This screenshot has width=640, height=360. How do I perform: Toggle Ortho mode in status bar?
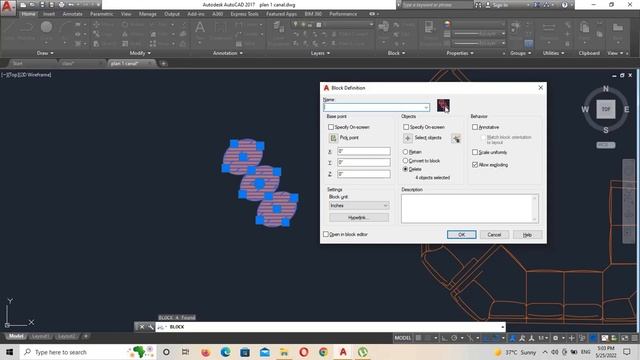pos(444,338)
